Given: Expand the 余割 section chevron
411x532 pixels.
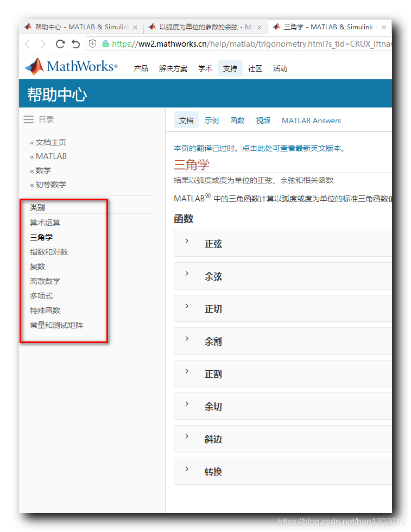Looking at the screenshot, I should [187, 339].
